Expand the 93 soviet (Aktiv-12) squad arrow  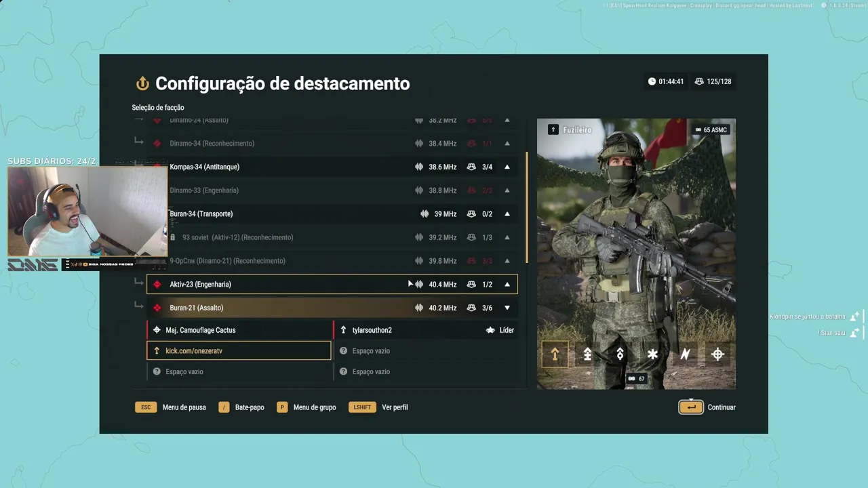507,237
